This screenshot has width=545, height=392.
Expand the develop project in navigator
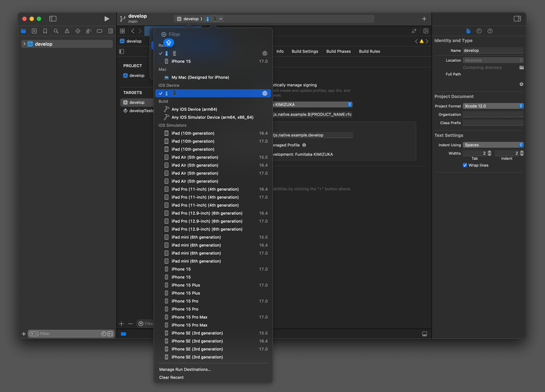point(24,44)
